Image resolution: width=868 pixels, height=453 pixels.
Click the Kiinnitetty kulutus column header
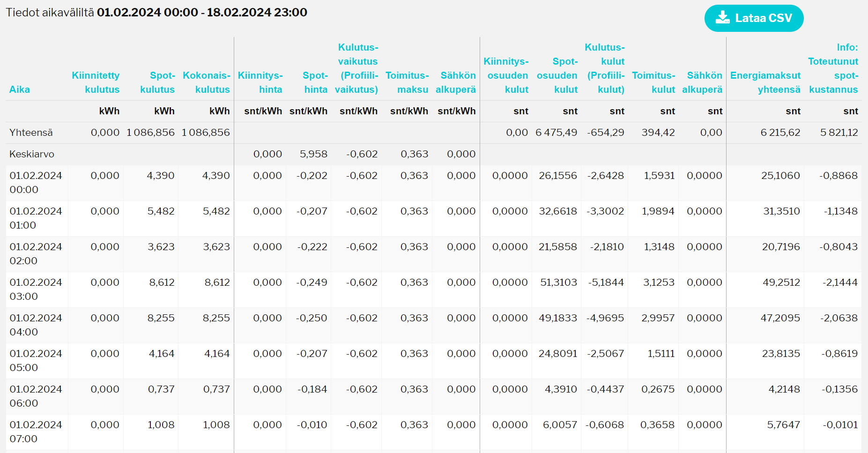[x=96, y=82]
